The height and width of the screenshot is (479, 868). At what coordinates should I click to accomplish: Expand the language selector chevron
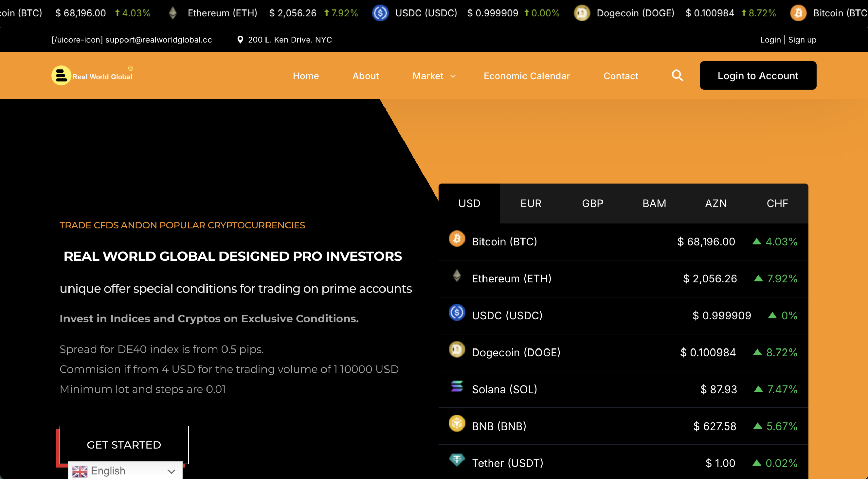(x=171, y=472)
